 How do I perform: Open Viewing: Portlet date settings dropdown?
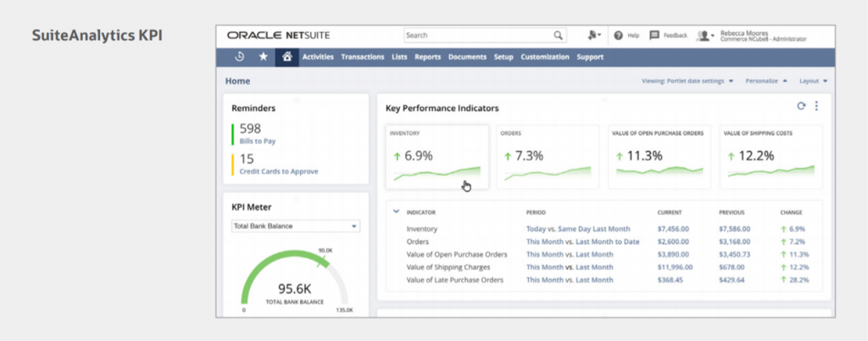(x=687, y=81)
